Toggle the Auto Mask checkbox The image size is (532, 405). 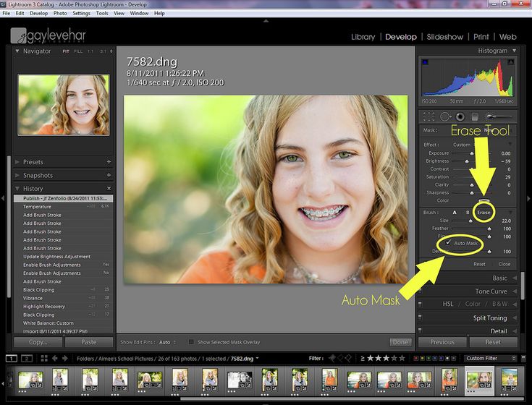pyautogui.click(x=449, y=243)
